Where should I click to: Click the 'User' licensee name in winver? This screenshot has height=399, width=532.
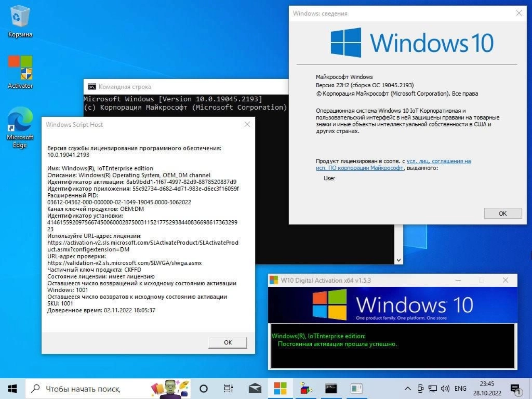(329, 178)
